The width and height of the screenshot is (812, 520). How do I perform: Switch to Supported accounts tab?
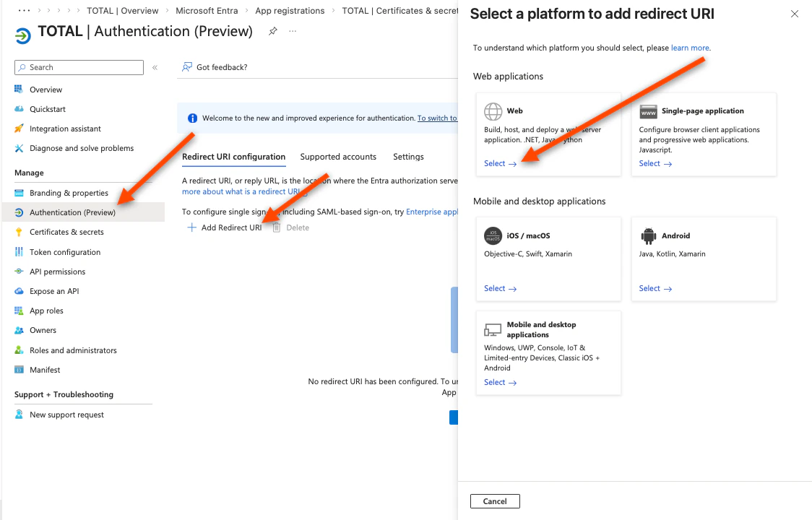click(338, 157)
